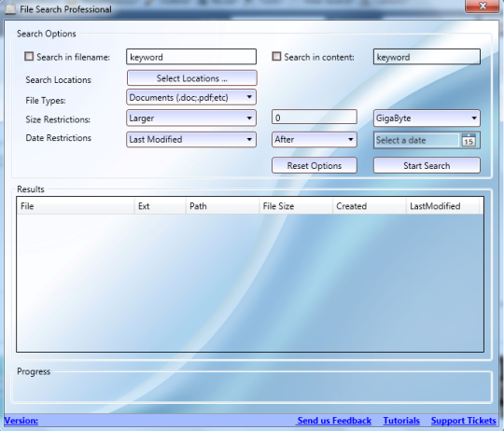Image resolution: width=504 pixels, height=431 pixels.
Task: Open the Version link
Action: point(21,421)
